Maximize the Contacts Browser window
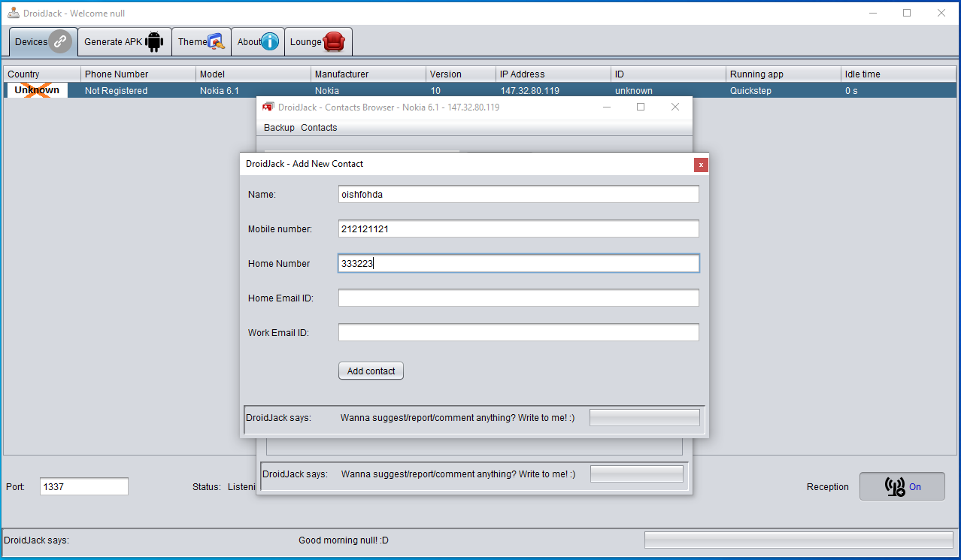The height and width of the screenshot is (560, 961). point(641,107)
